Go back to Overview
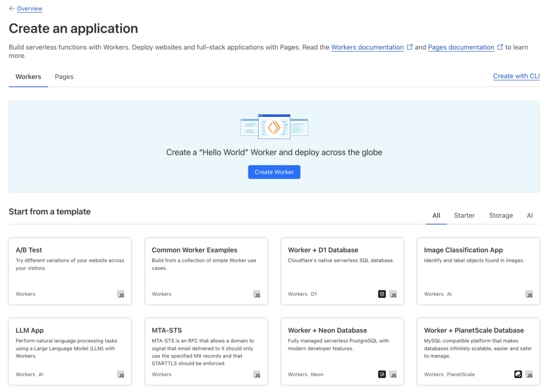This screenshot has height=392, width=549. point(30,9)
